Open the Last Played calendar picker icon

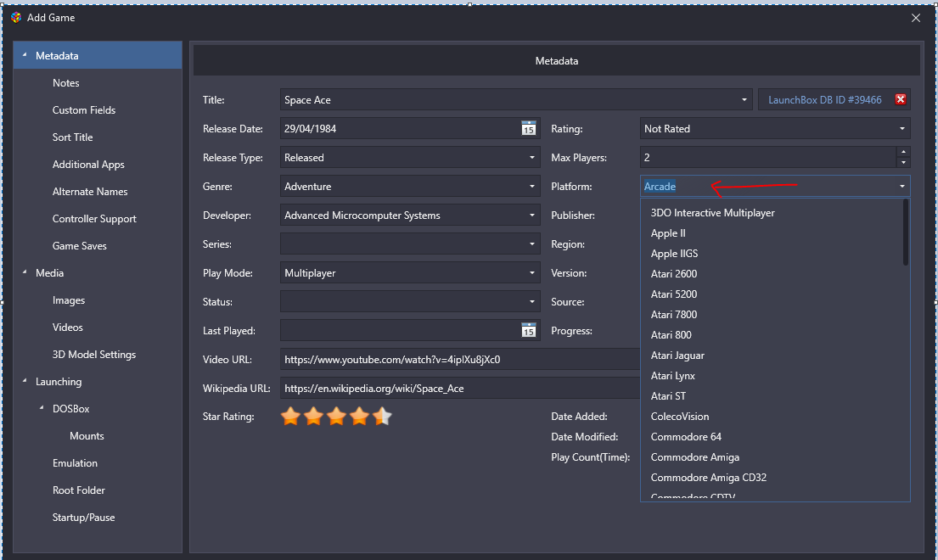[528, 331]
